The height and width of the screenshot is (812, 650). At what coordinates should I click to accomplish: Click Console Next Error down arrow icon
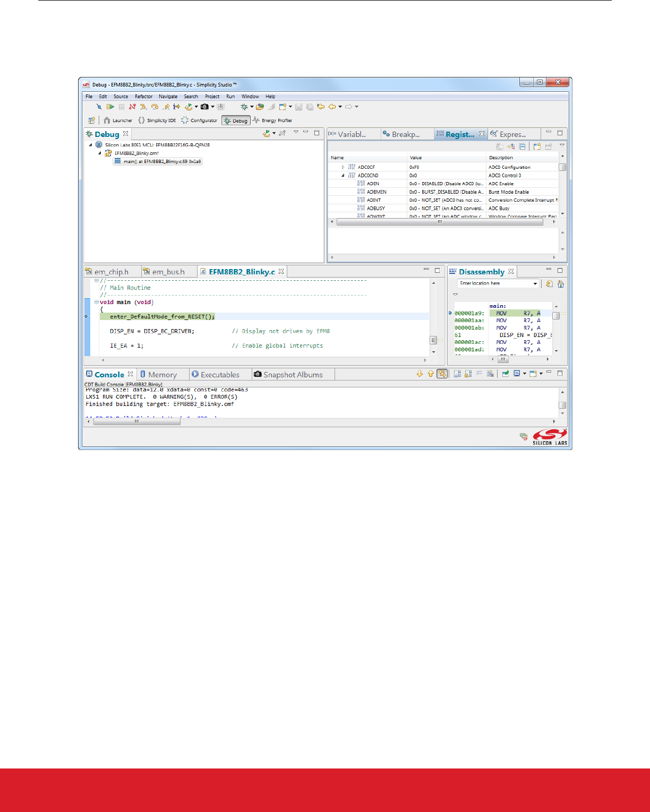click(x=420, y=374)
